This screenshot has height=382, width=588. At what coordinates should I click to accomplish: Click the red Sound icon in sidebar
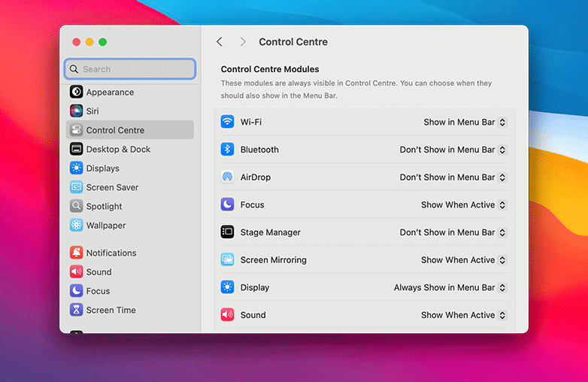pyautogui.click(x=77, y=271)
